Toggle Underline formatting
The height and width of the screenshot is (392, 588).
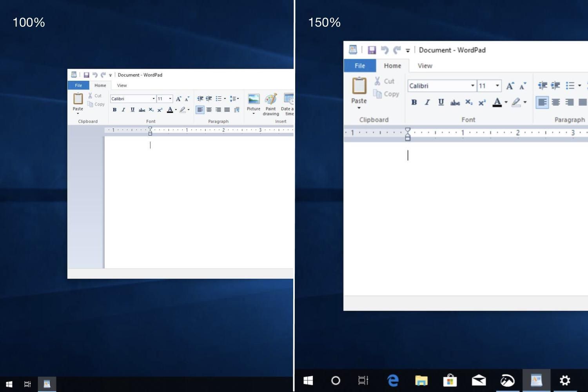pos(440,102)
